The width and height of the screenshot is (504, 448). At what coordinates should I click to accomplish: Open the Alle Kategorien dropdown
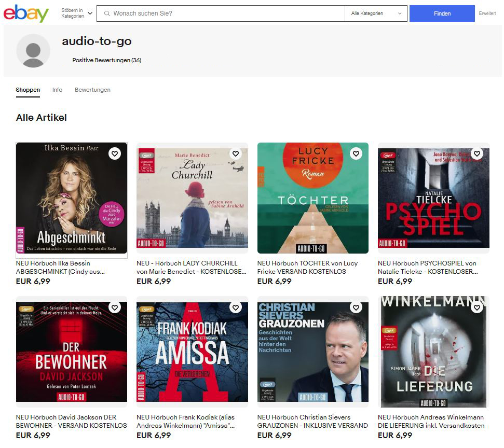click(x=376, y=13)
